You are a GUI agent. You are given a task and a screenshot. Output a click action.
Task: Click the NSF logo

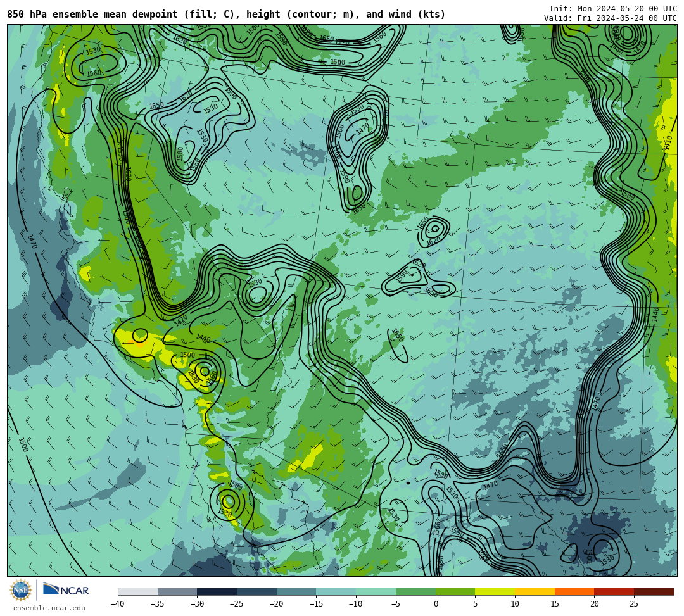click(20, 590)
